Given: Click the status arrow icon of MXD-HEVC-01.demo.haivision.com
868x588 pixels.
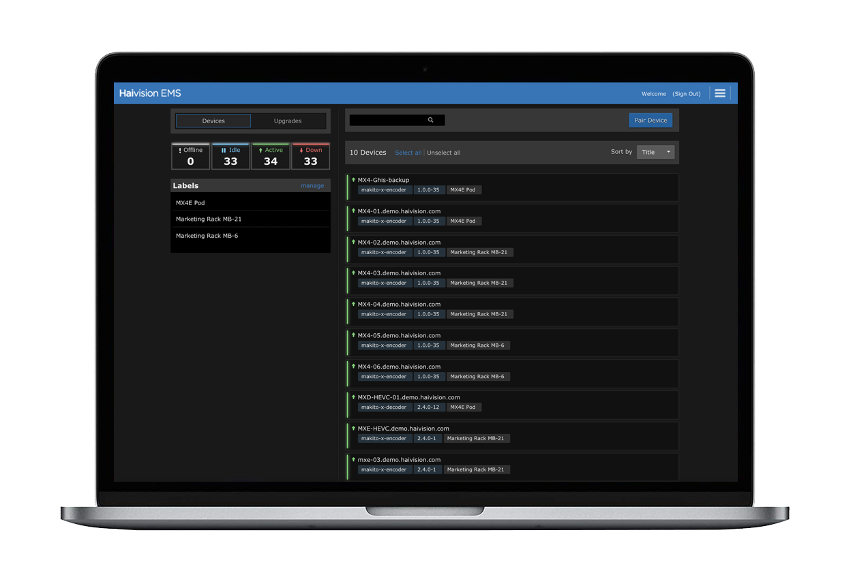Looking at the screenshot, I should tap(353, 397).
